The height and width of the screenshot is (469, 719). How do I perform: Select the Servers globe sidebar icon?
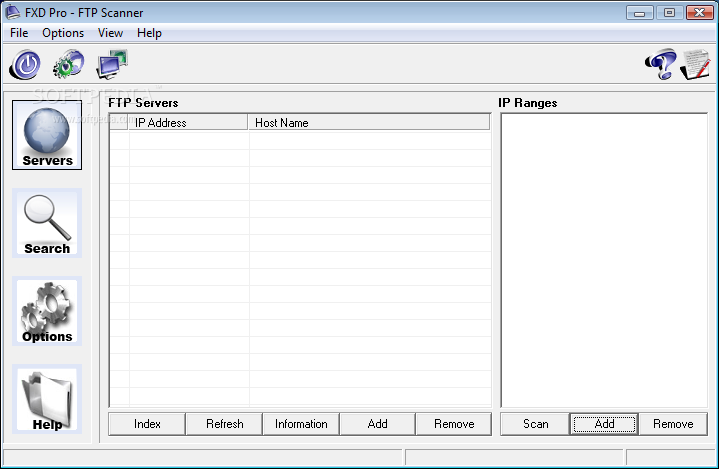click(x=47, y=135)
